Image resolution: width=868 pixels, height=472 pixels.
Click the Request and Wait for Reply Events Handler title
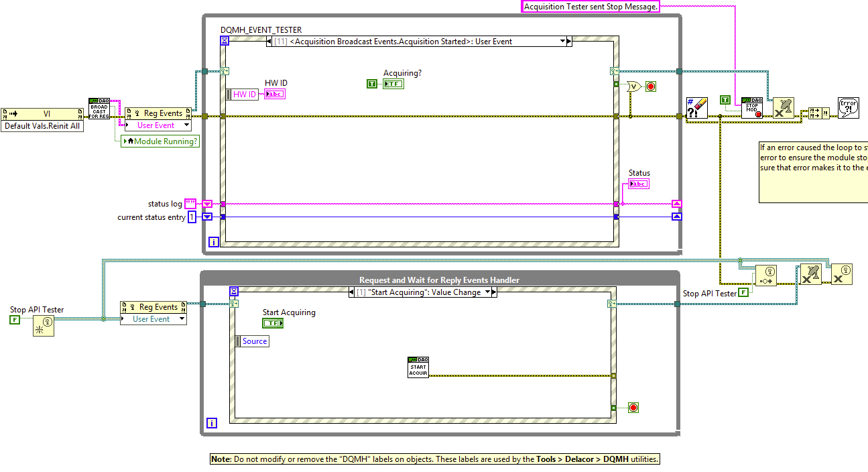point(439,280)
